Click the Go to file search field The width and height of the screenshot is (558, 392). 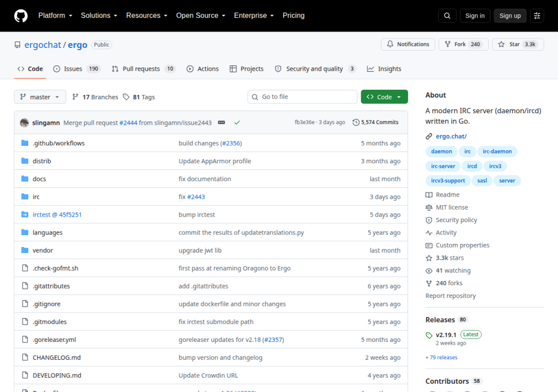coord(302,97)
